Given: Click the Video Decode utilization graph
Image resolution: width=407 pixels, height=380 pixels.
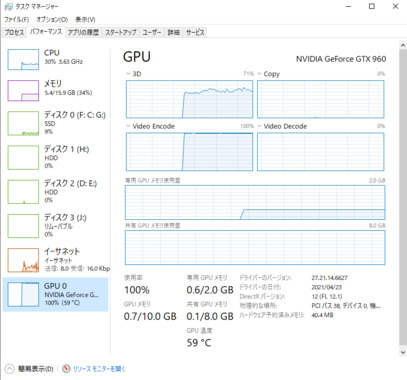Looking at the screenshot, I should pyautogui.click(x=321, y=152).
